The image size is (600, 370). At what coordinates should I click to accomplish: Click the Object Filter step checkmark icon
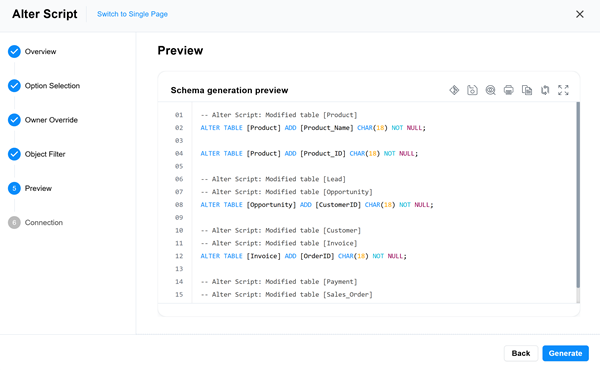tap(14, 154)
